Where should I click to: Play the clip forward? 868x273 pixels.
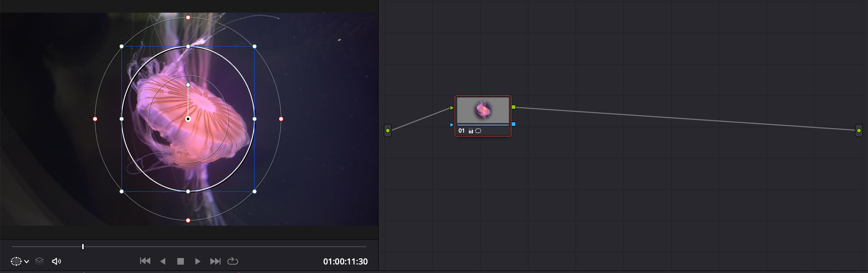pos(198,261)
